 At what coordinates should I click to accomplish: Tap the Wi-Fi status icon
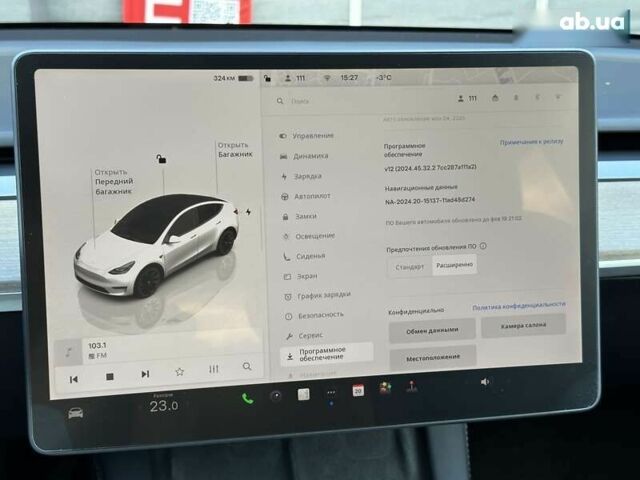click(x=327, y=77)
